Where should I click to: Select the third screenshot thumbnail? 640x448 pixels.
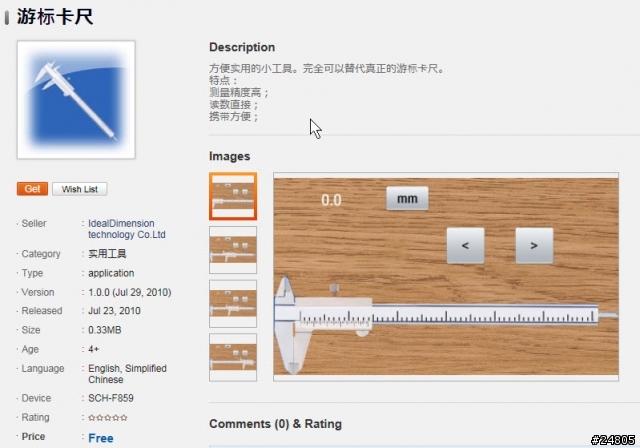233,304
